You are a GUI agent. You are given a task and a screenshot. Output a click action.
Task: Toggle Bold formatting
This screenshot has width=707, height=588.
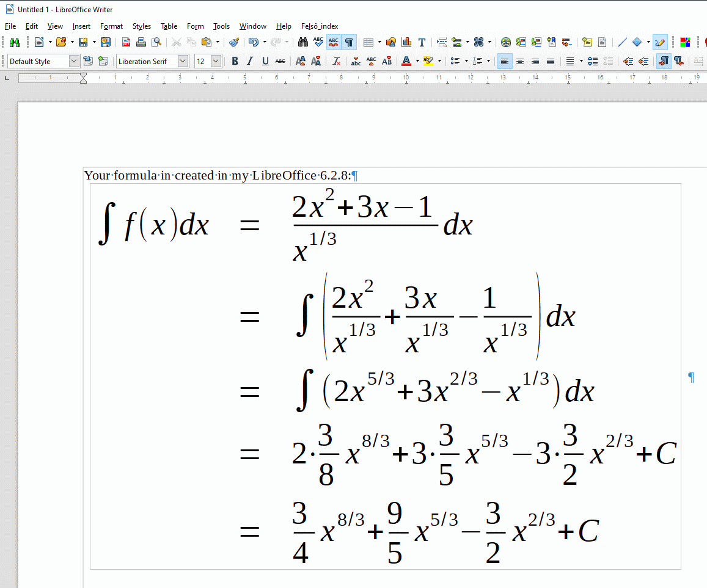(x=235, y=61)
